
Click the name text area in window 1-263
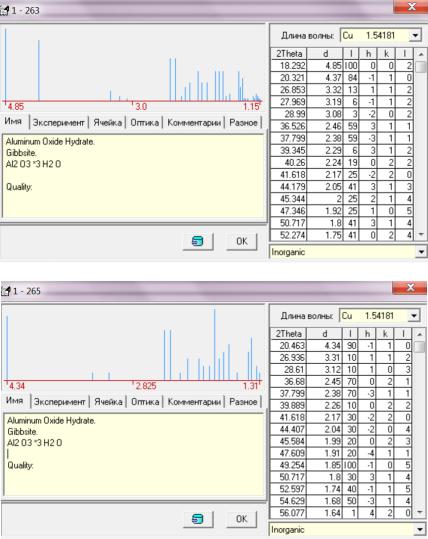point(134,176)
